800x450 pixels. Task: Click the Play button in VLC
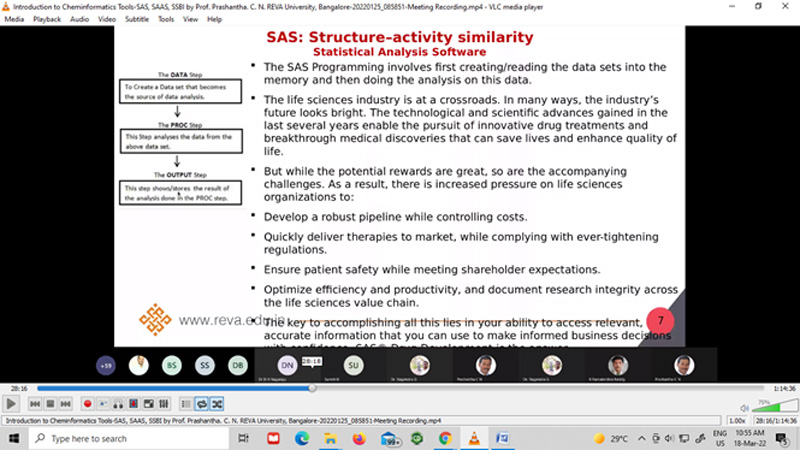[x=11, y=404]
